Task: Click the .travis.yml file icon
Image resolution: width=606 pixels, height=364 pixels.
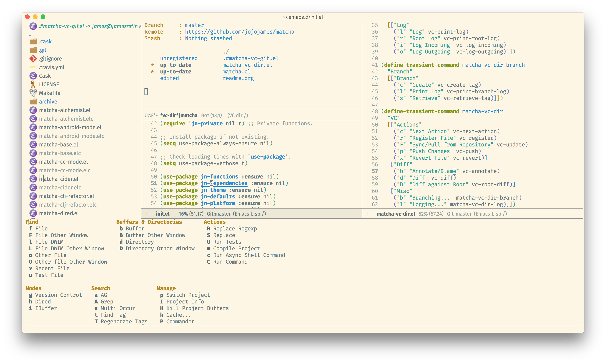Action: pos(33,67)
